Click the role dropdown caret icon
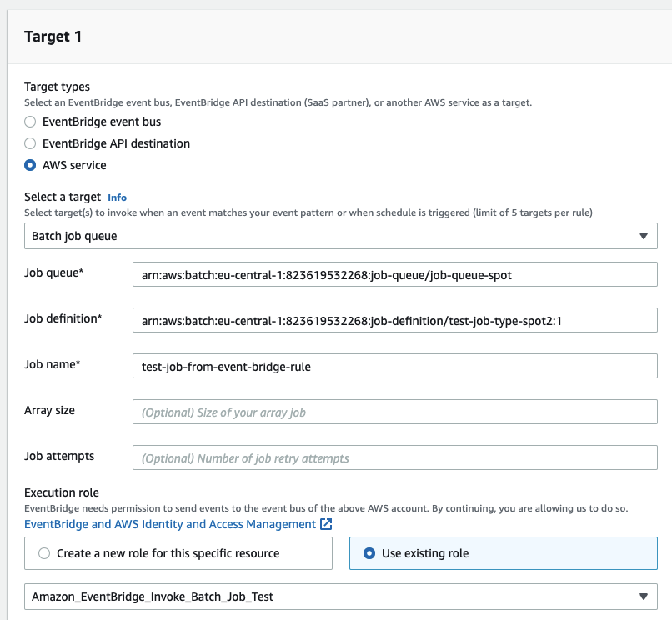The height and width of the screenshot is (620, 672). tap(643, 597)
